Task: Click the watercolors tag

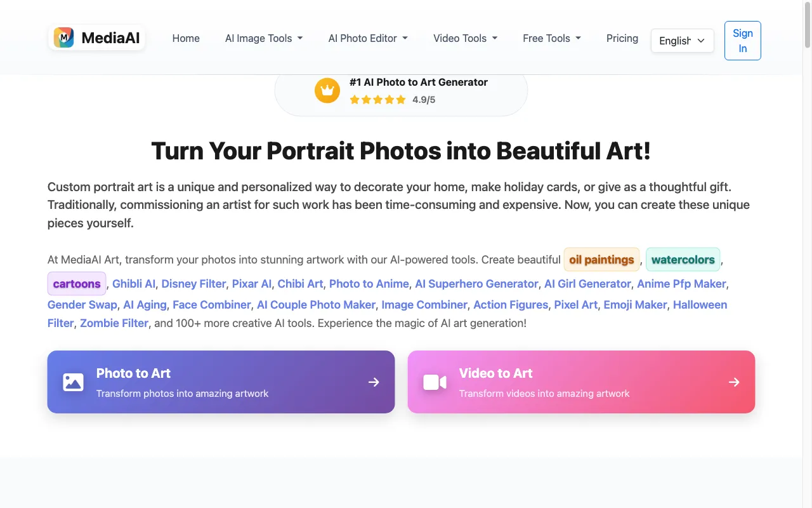Action: (683, 259)
